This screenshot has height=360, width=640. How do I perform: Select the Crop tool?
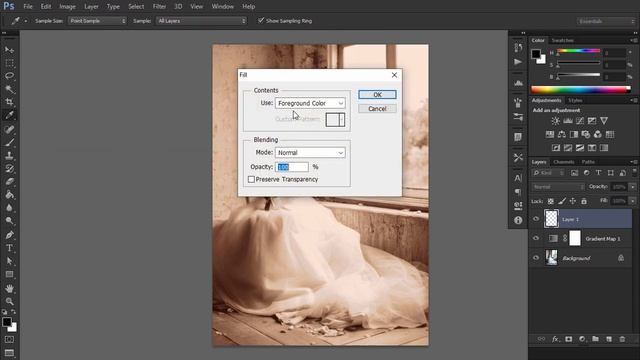click(x=9, y=102)
